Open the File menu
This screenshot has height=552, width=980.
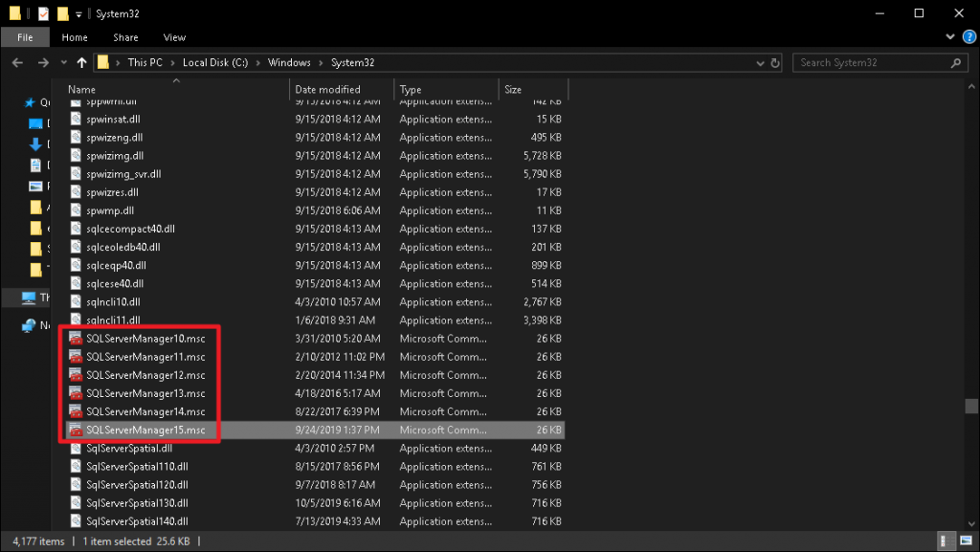coord(25,37)
